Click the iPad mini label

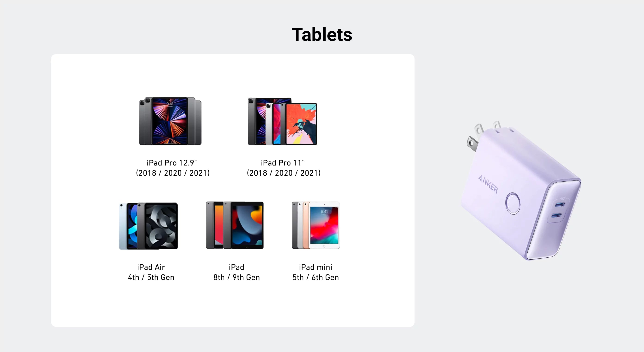[315, 267]
